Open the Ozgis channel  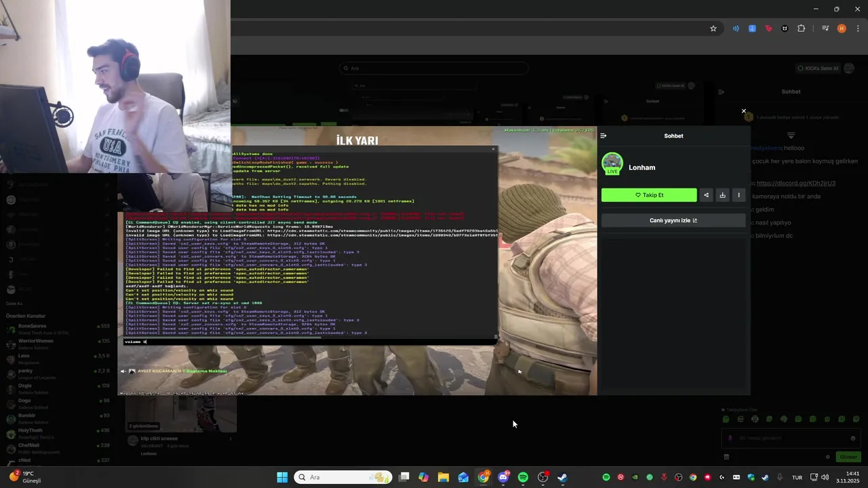coord(58,388)
